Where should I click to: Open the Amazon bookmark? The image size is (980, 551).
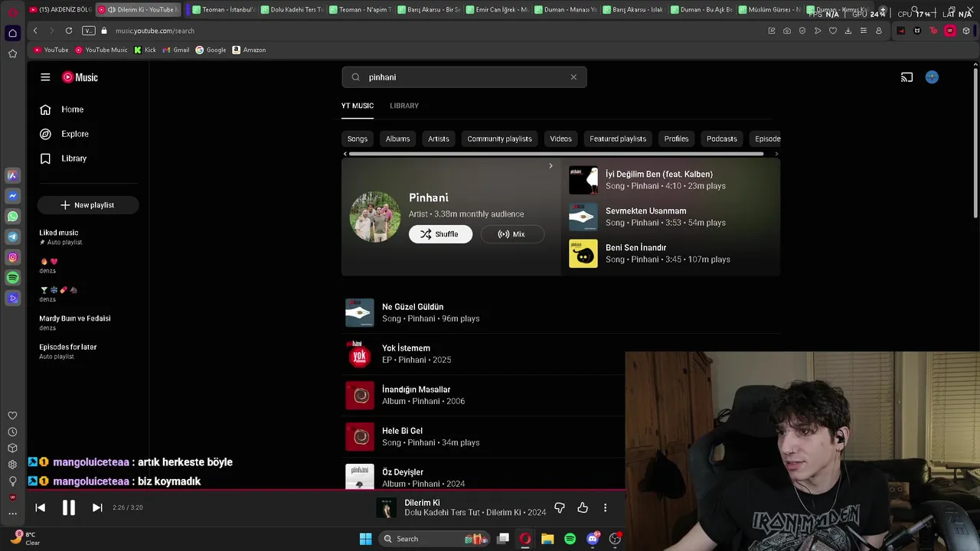tap(249, 50)
